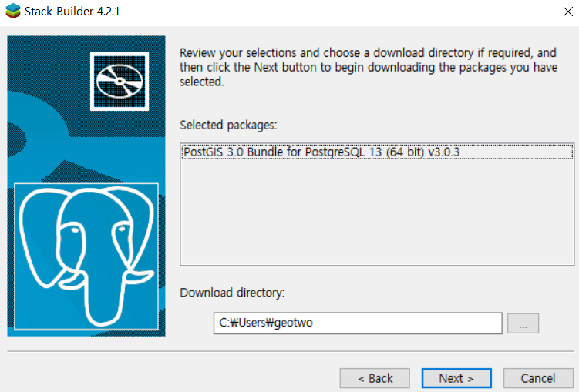
Task: Open the download directory browse (...) button
Action: point(523,323)
